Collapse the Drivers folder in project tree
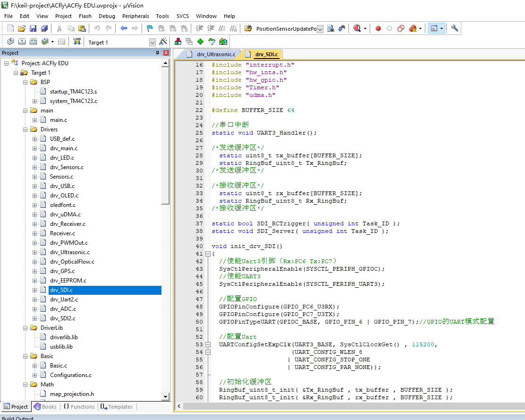525x420 pixels. [25, 129]
